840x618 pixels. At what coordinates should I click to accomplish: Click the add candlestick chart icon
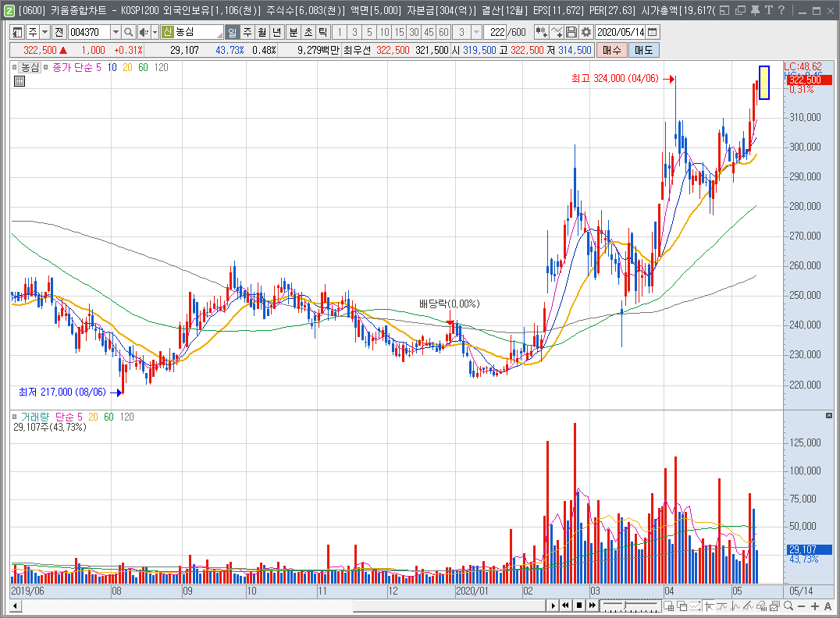coord(542,32)
